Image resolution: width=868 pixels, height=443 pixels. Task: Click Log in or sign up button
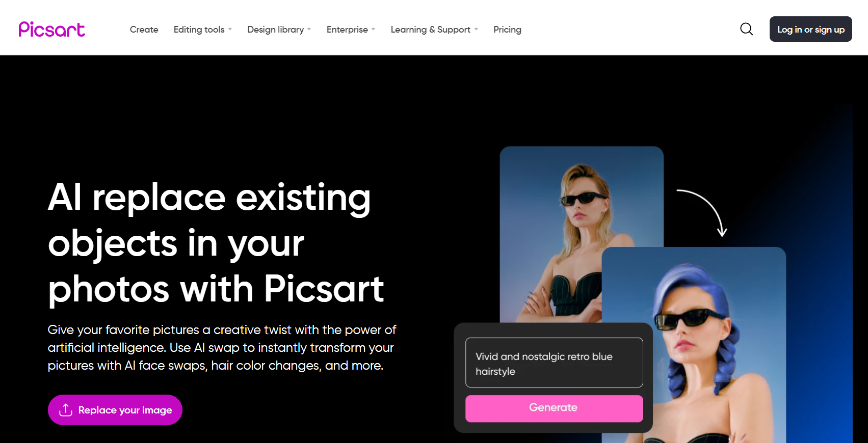tap(810, 29)
